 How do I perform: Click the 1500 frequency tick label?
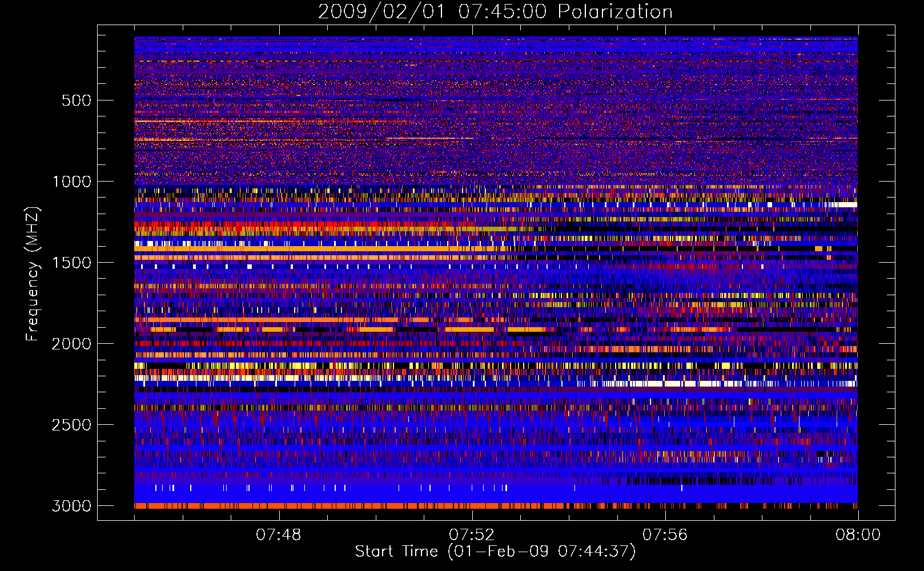coord(71,263)
